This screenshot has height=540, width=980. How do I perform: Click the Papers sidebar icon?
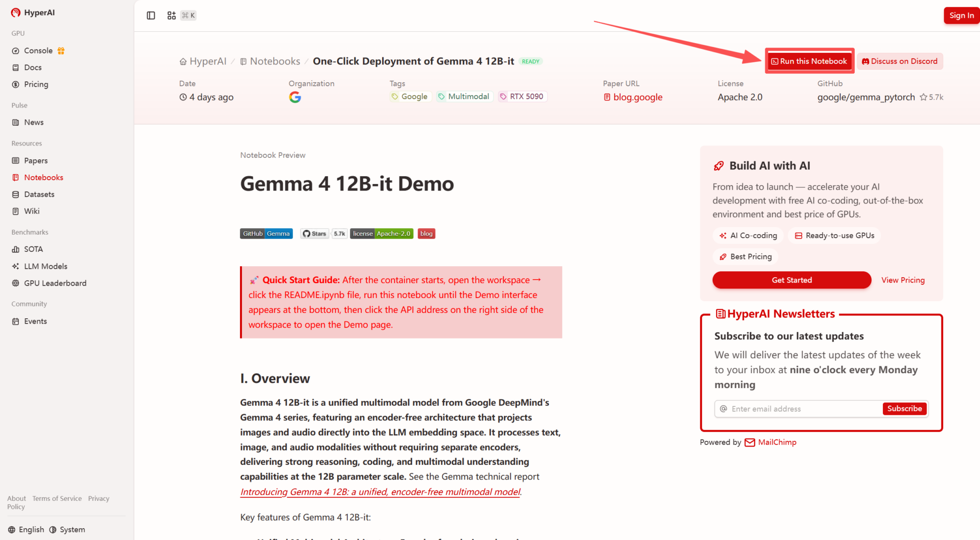(16, 160)
